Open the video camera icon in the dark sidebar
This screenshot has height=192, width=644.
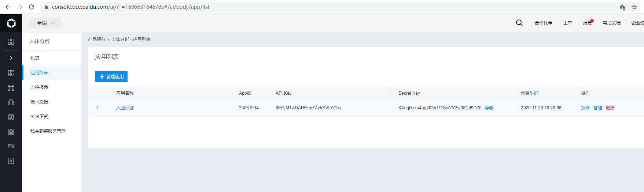pyautogui.click(x=11, y=146)
